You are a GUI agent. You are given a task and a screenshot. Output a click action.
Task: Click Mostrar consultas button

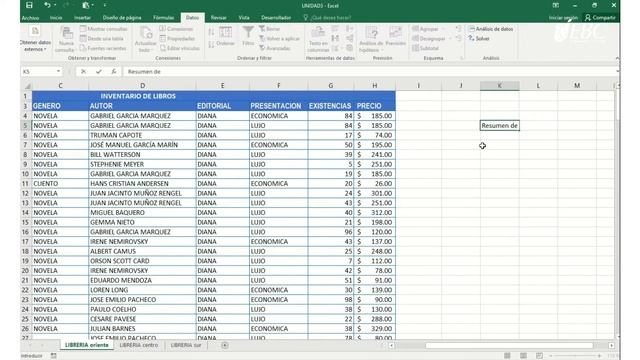click(x=104, y=29)
